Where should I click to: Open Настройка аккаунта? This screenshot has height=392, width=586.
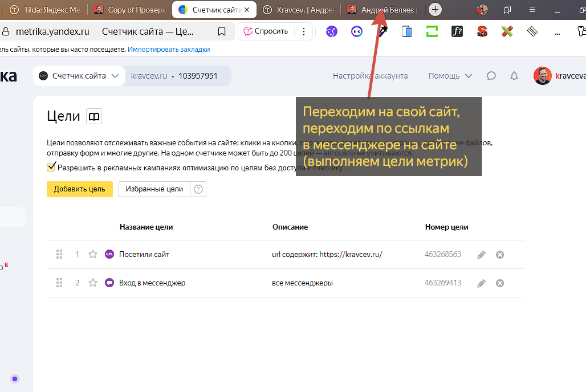tap(370, 76)
